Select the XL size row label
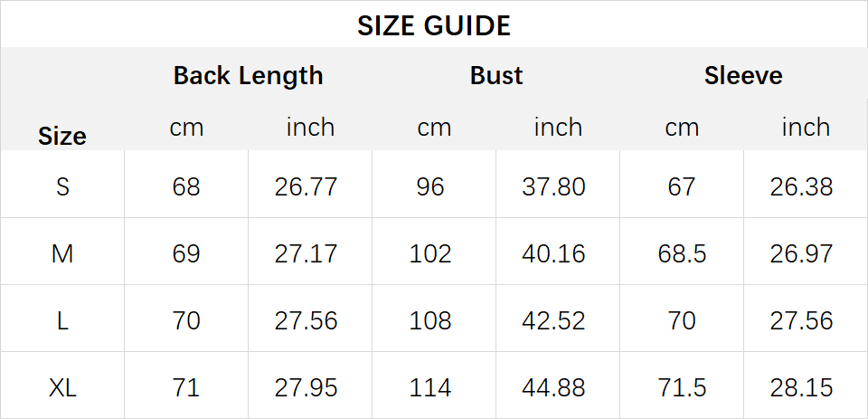This screenshot has width=868, height=419. click(x=62, y=388)
